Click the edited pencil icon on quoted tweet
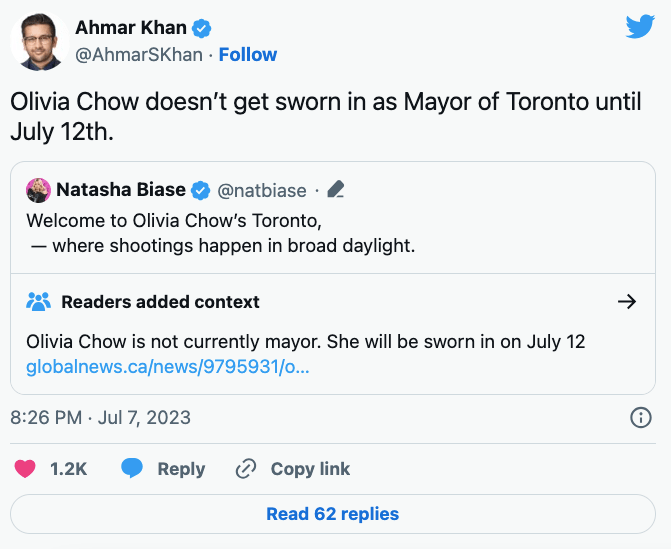This screenshot has height=549, width=671. pos(336,190)
